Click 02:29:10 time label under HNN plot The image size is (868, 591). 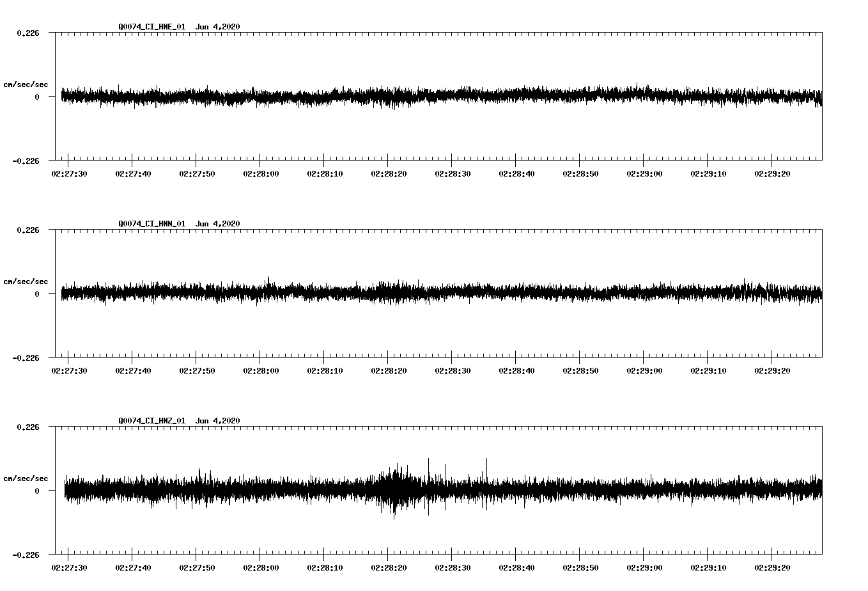coord(708,370)
